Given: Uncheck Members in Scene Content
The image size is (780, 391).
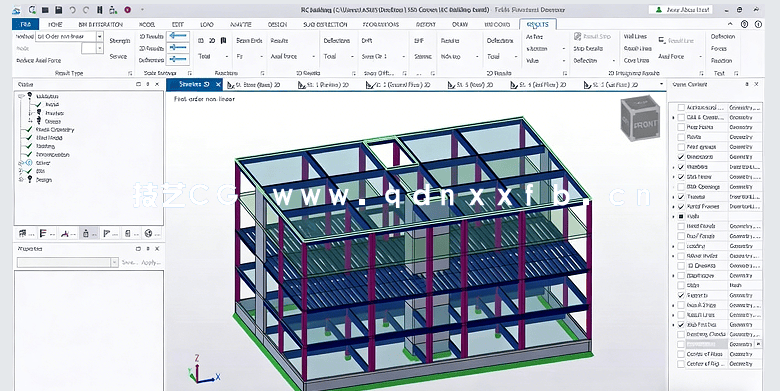Looking at the screenshot, I should (681, 167).
